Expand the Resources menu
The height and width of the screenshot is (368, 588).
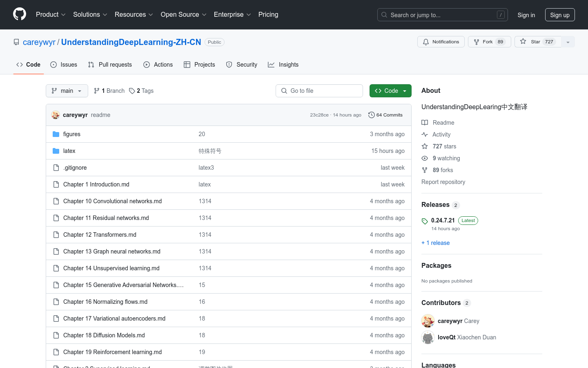point(134,14)
